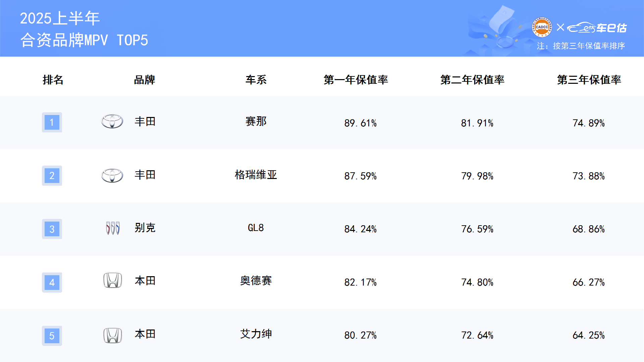644x362 pixels.
Task: Click the Toyota logo beside 赛那
Action: tap(112, 121)
